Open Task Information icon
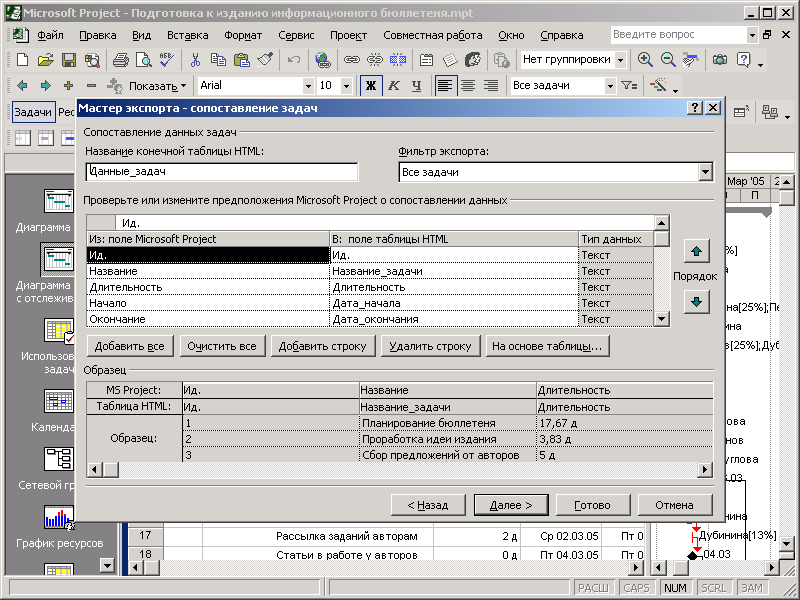 click(427, 60)
